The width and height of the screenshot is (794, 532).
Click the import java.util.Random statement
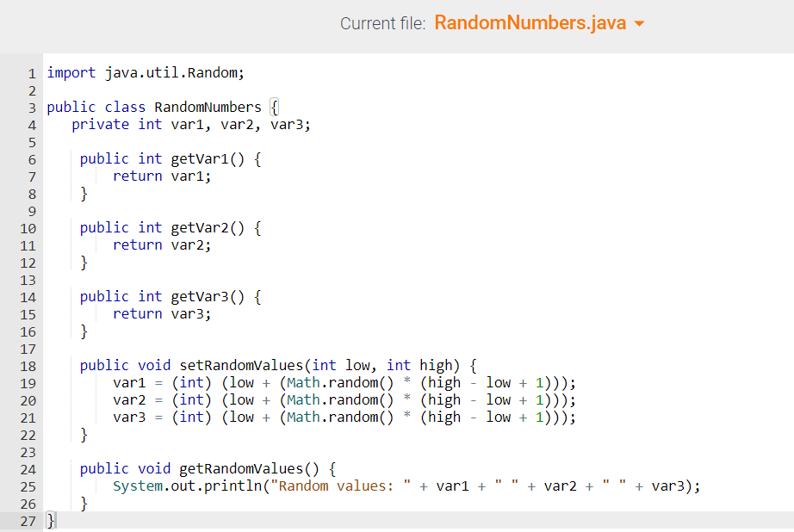point(144,72)
